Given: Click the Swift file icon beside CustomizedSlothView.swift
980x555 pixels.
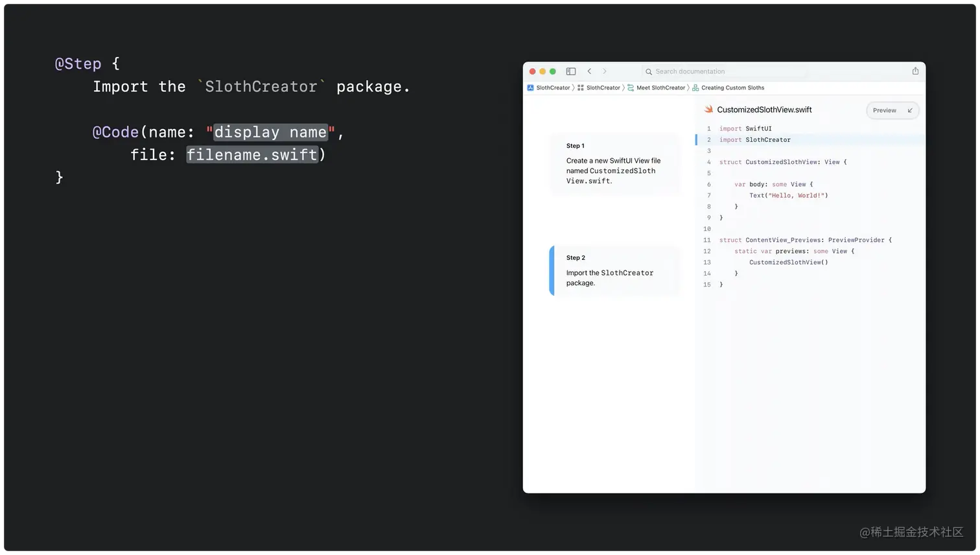Looking at the screenshot, I should coord(708,110).
